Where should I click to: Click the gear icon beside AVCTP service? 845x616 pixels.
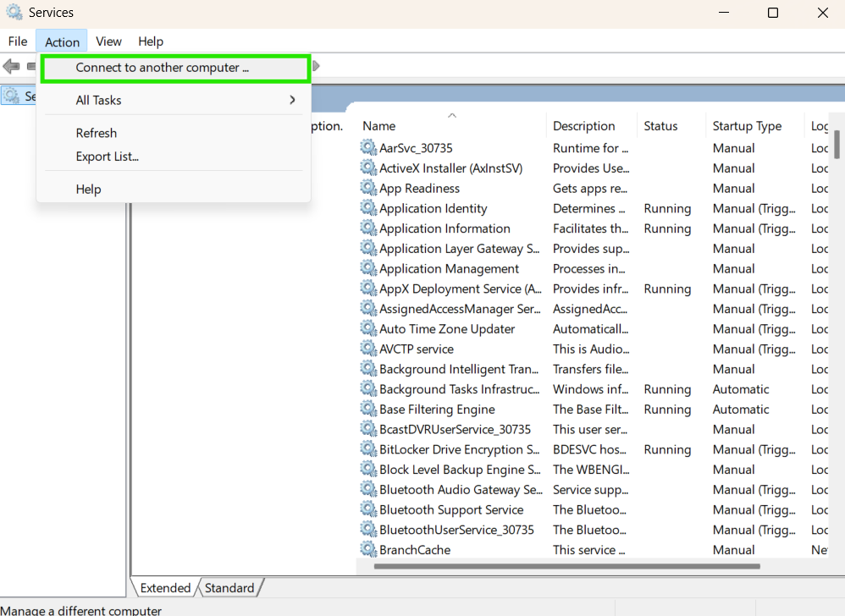coord(368,349)
